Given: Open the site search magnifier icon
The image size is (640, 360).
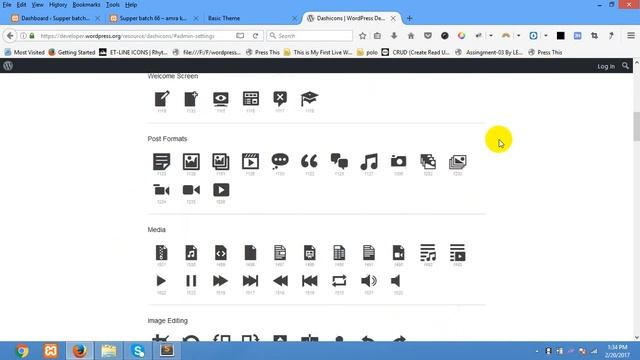Looking at the screenshot, I should 625,66.
